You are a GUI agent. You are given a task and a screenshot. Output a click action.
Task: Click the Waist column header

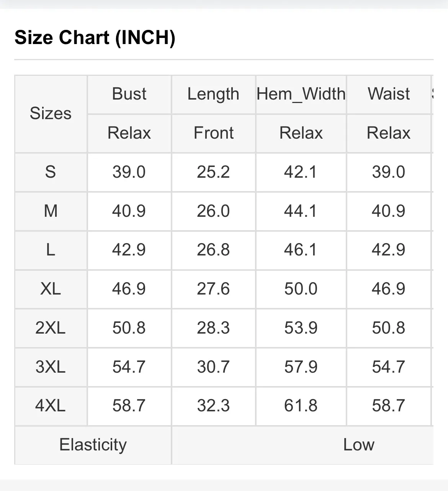389,94
